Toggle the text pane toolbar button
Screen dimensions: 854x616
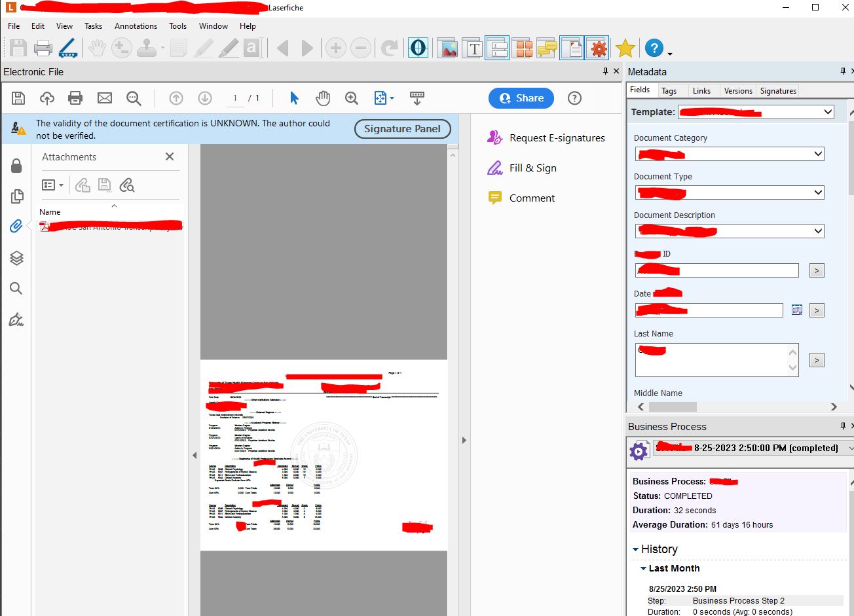(473, 48)
